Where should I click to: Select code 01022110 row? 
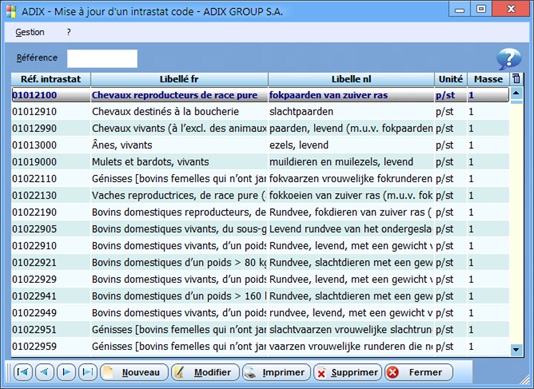(260, 178)
